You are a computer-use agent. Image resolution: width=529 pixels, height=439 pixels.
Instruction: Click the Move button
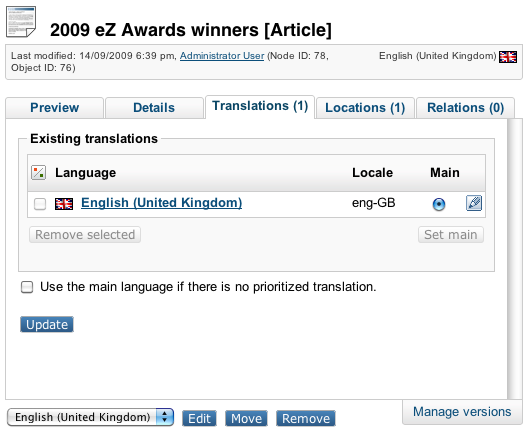coord(246,418)
